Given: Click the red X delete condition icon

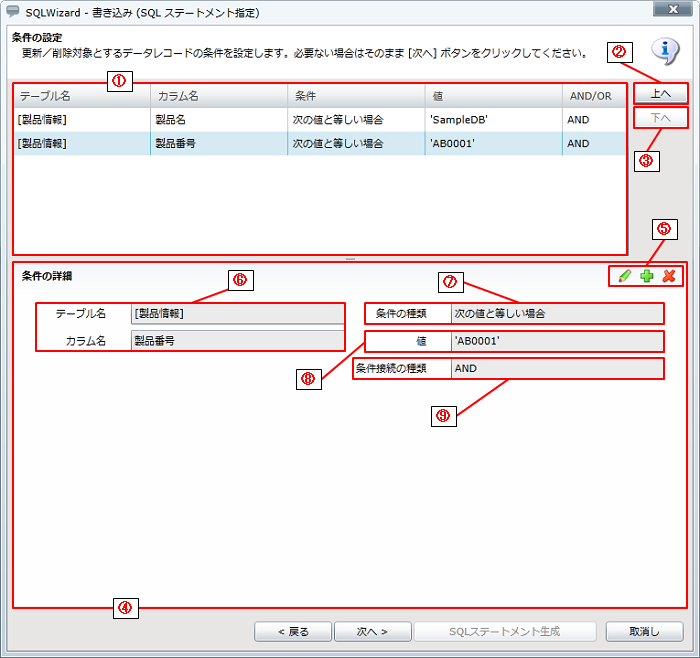Looking at the screenshot, I should point(669,276).
